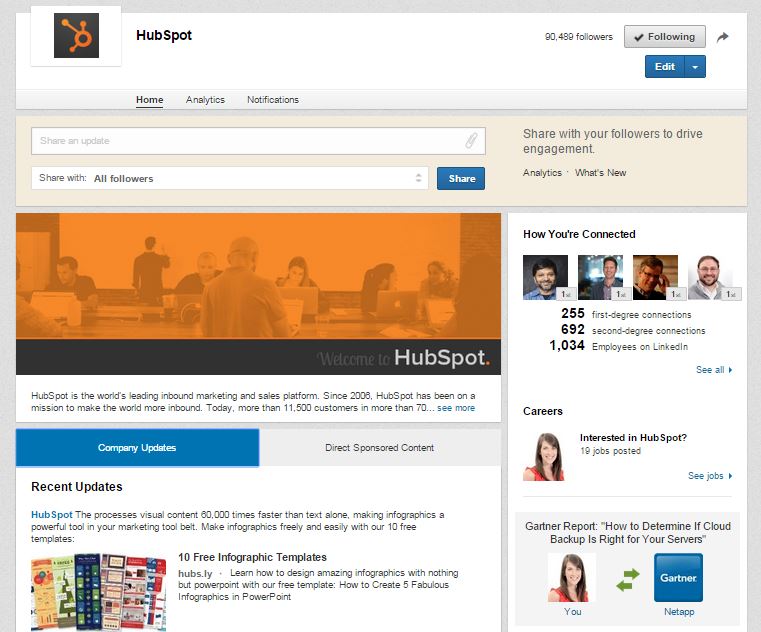Click 1,034 Employees on LinkedIn

(x=619, y=346)
